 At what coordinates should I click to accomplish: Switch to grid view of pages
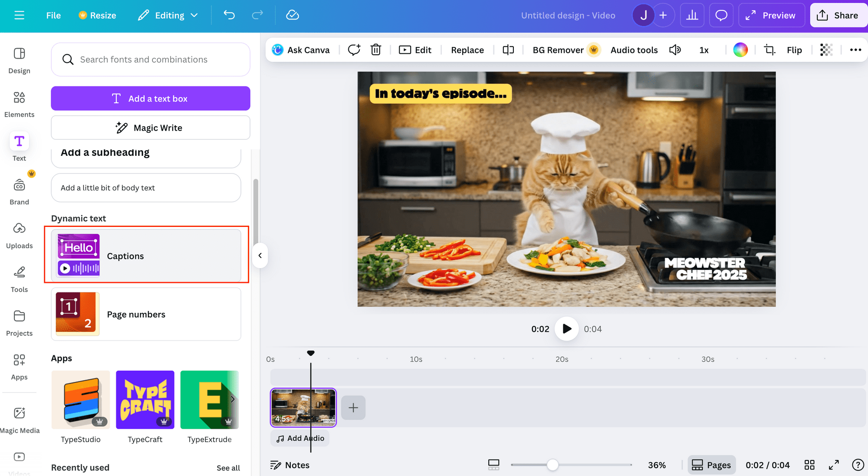click(x=809, y=465)
